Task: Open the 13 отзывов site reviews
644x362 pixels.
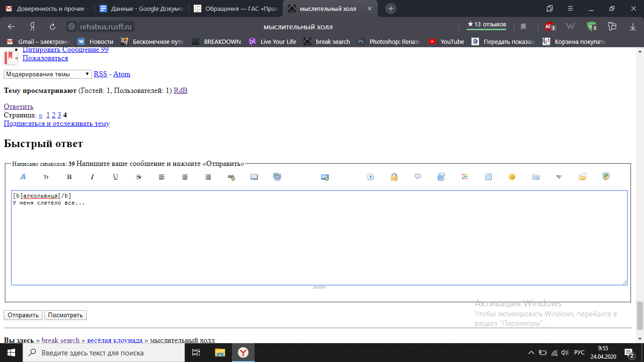Action: tap(487, 25)
